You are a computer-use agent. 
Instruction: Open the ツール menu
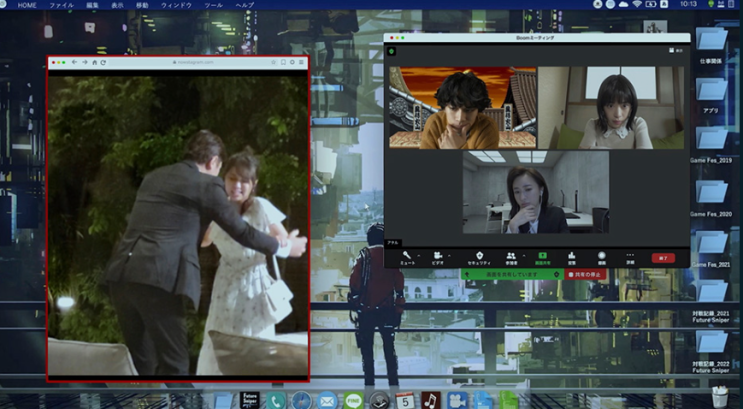click(x=214, y=5)
